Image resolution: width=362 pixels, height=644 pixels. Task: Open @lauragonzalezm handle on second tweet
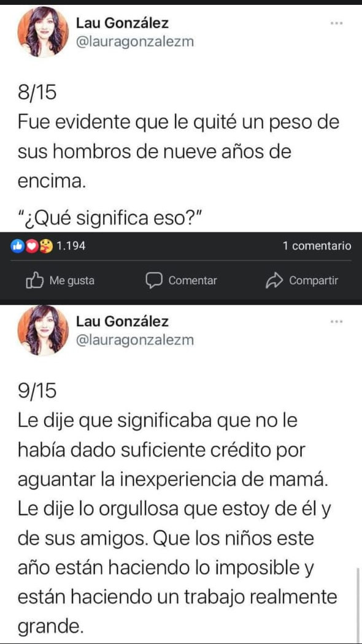pyautogui.click(x=135, y=341)
